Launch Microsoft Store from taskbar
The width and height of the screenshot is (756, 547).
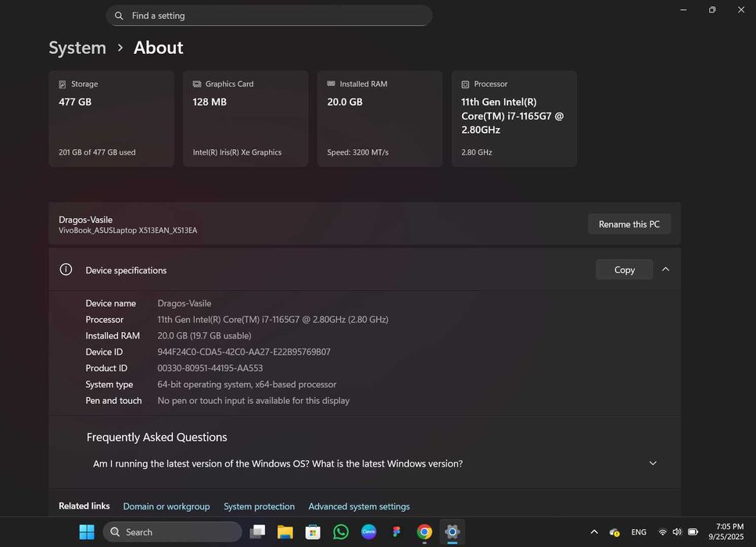313,532
